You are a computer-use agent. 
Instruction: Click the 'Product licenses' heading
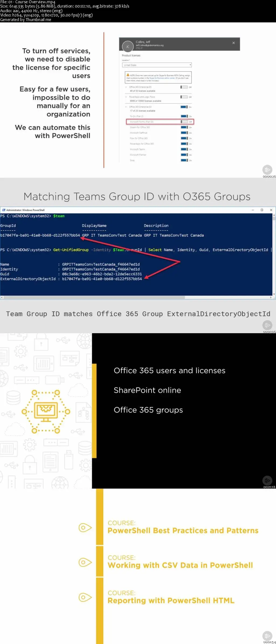pyautogui.click(x=131, y=56)
